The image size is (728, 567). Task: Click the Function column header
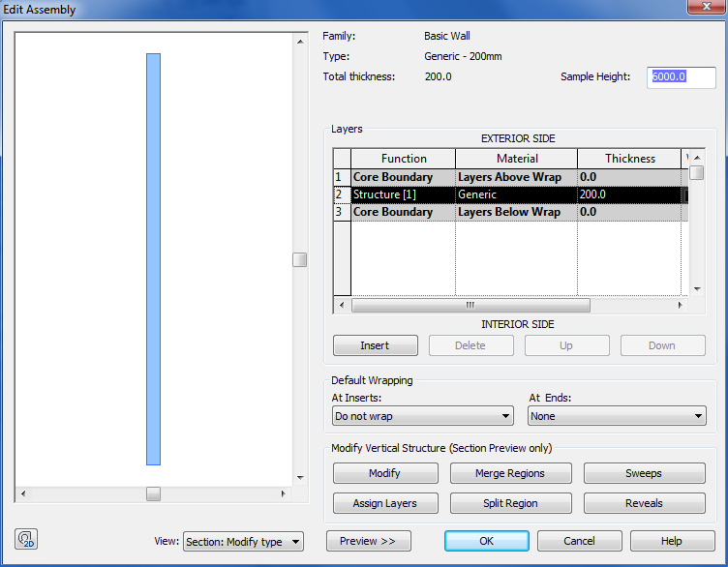point(404,159)
